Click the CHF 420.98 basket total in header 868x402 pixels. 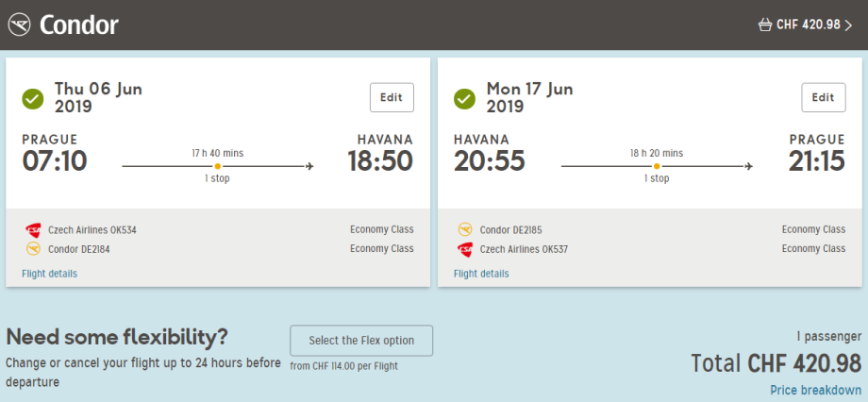click(808, 25)
